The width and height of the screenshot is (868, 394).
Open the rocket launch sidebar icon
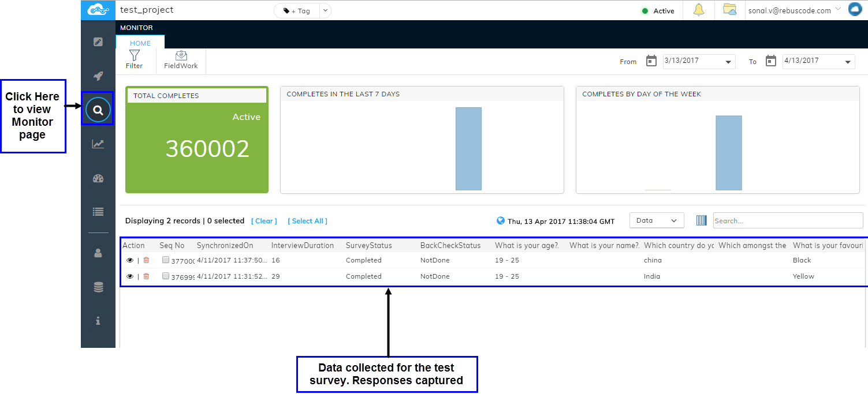pos(98,76)
